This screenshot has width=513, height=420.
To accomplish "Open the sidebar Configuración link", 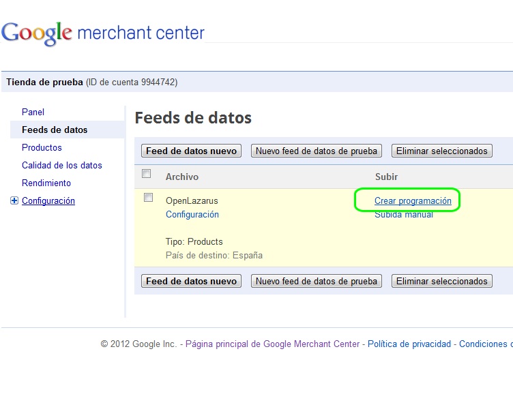I will click(48, 200).
